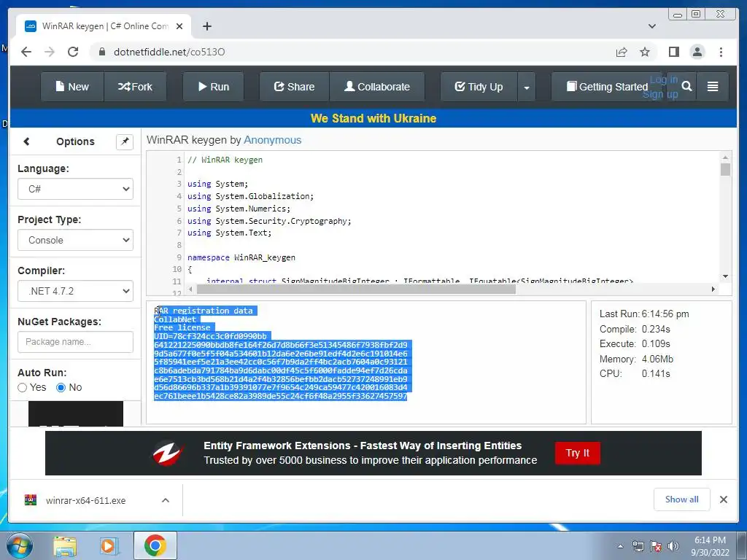Tidy Up the code
Screen dimensions: 747x560
pyautogui.click(x=479, y=87)
